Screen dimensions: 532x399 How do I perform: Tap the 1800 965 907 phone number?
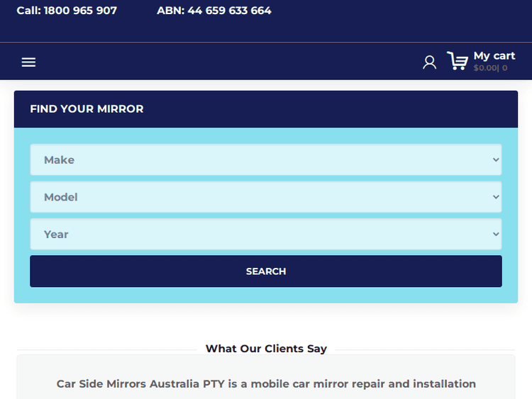tap(80, 11)
